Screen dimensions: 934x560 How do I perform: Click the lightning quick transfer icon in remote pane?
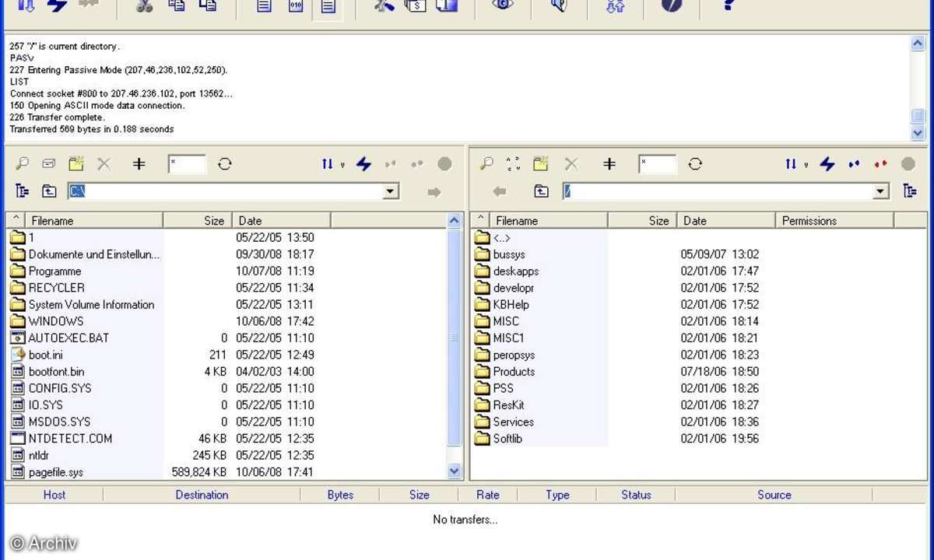[827, 164]
